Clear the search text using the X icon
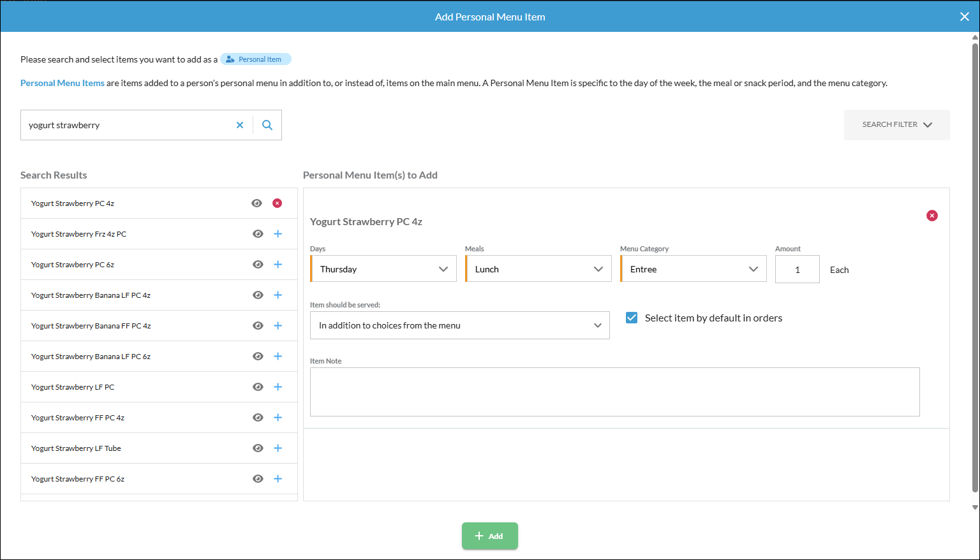980x560 pixels. coord(239,125)
